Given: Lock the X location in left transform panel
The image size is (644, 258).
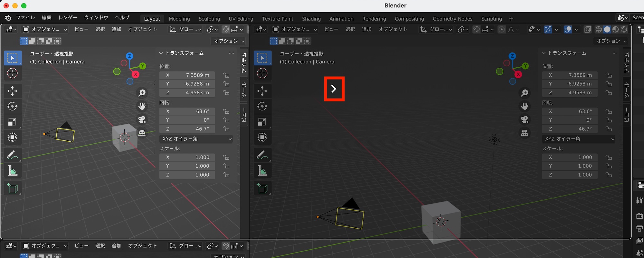Looking at the screenshot, I should click(226, 75).
